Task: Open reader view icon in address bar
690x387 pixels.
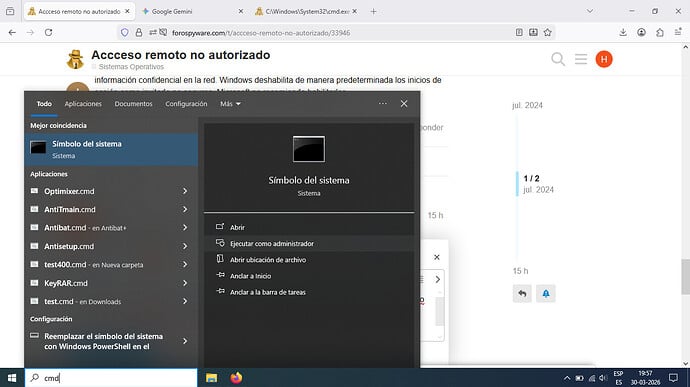Action: click(519, 32)
